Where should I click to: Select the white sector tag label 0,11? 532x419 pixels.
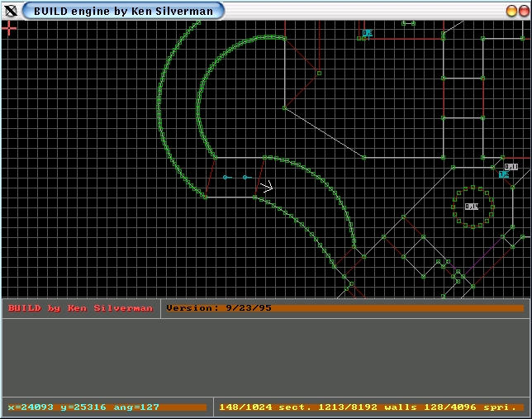click(511, 167)
